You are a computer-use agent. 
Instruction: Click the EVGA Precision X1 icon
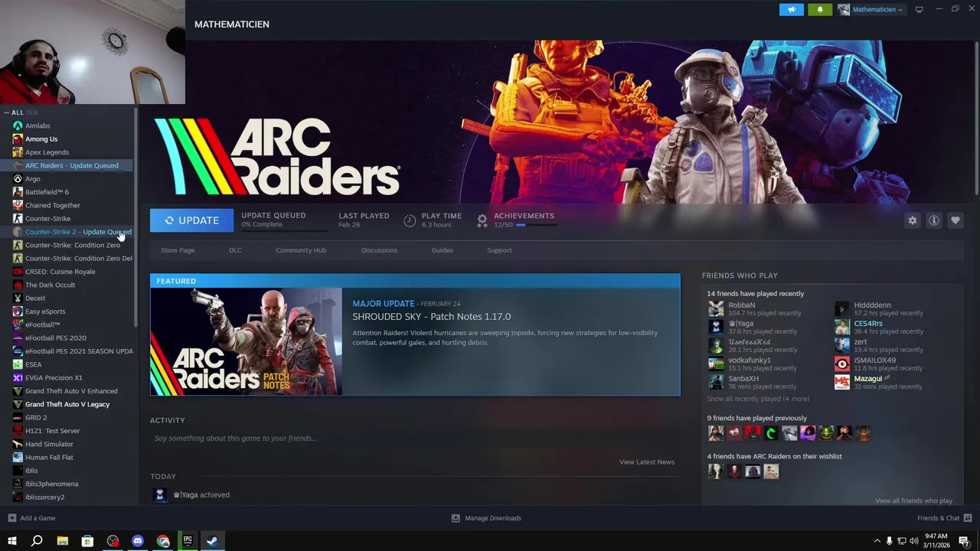tap(18, 377)
